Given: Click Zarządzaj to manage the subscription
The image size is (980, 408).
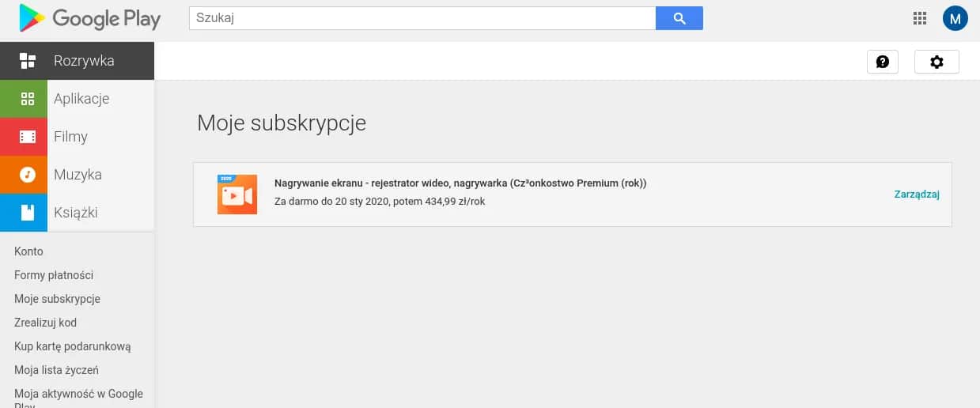Looking at the screenshot, I should pyautogui.click(x=916, y=195).
